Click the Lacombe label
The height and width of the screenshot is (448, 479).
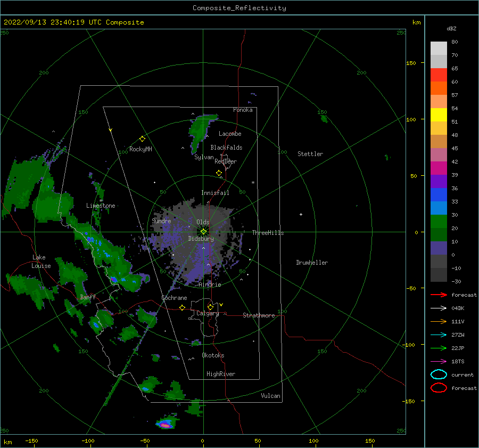tap(230, 134)
